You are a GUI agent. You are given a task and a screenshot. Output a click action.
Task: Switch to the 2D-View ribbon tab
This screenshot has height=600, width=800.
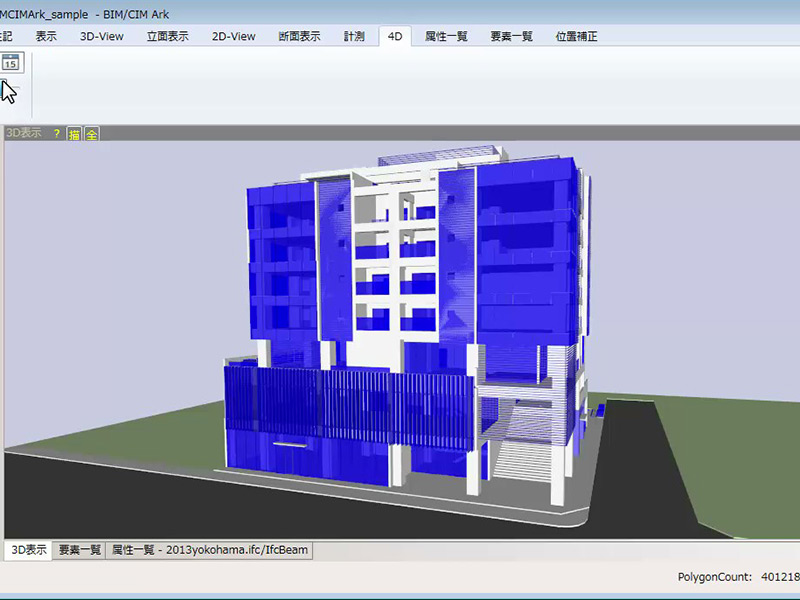point(233,36)
